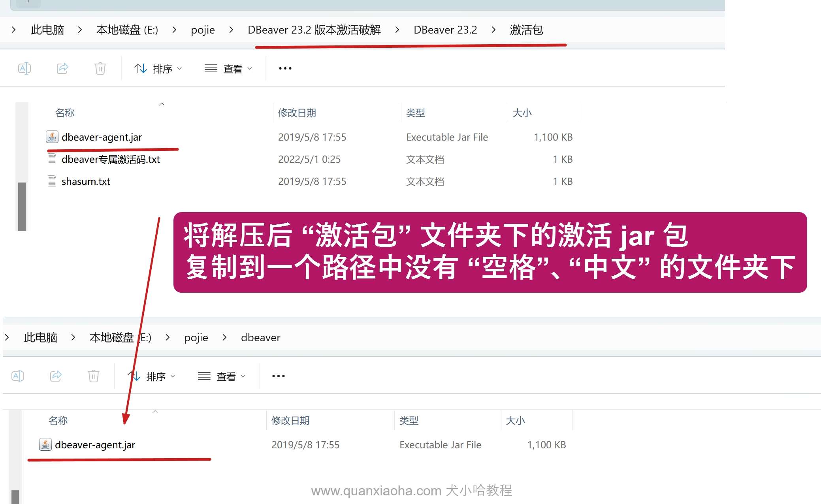Image resolution: width=821 pixels, height=504 pixels.
Task: Click dbeaver breadcrumb segment in the dbeaver window
Action: (x=260, y=337)
